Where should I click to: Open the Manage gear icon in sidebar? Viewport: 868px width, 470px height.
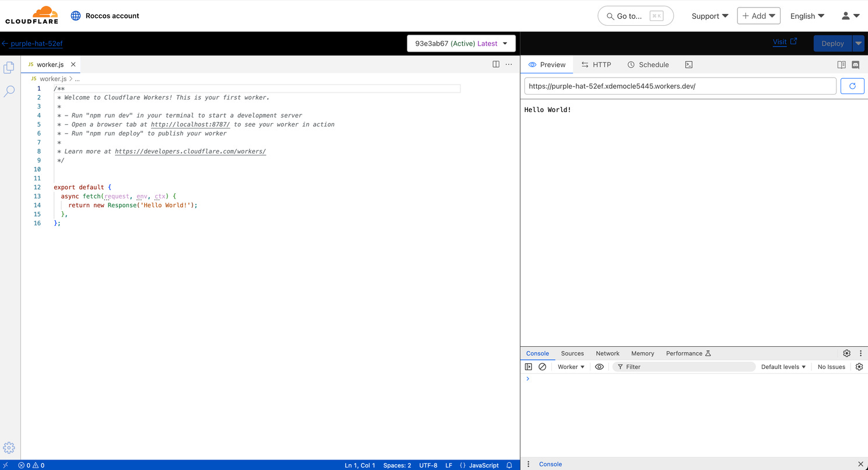point(9,448)
